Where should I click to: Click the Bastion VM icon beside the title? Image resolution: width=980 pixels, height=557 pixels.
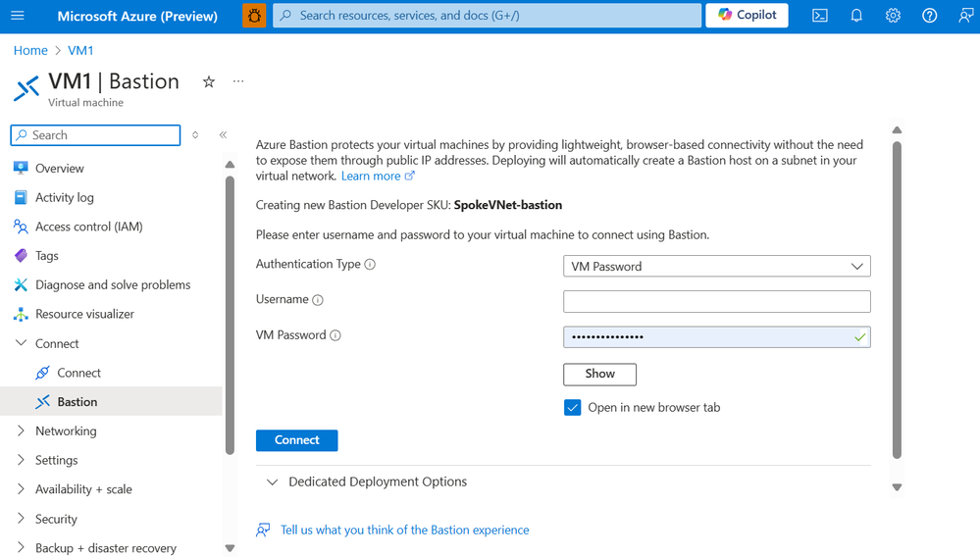tap(26, 88)
